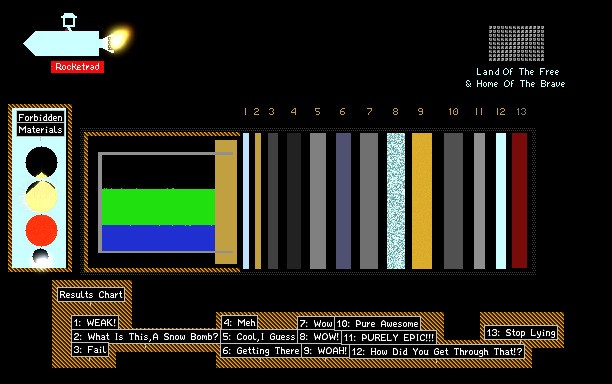Click result '1: WEAK!' label
Screen dimensions: 612x384
pos(95,323)
